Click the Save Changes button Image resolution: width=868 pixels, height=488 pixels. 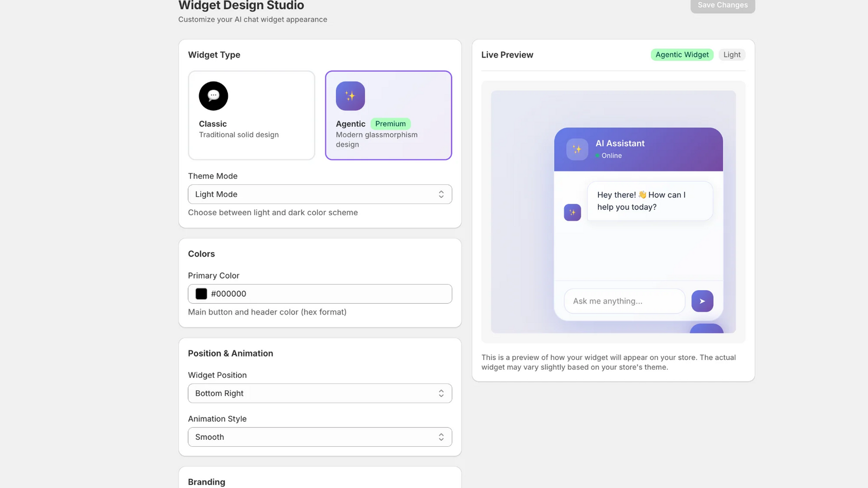click(722, 5)
